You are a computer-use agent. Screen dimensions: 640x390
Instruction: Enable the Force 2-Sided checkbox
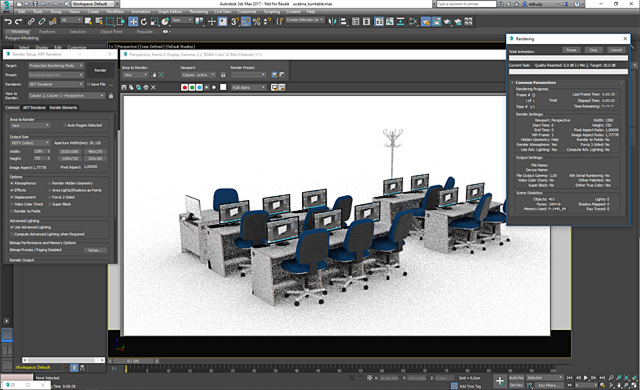coord(50,197)
